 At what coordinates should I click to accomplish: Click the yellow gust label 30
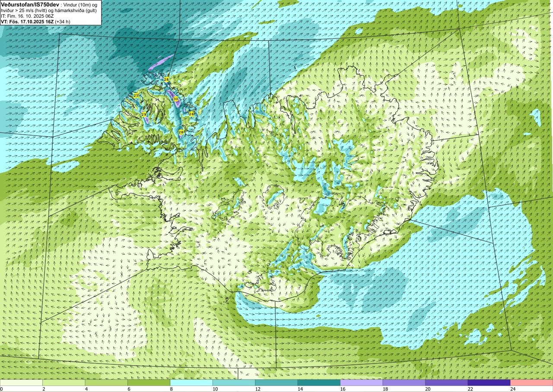tap(176, 99)
